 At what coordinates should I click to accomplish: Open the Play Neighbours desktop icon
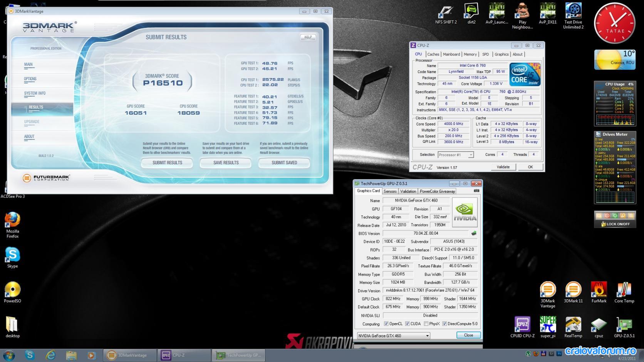522,16
